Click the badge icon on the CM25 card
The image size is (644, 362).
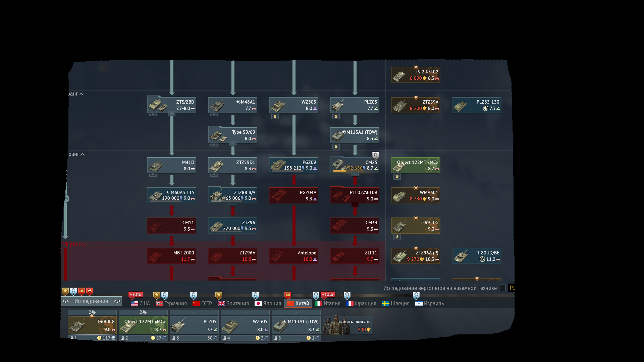(376, 155)
